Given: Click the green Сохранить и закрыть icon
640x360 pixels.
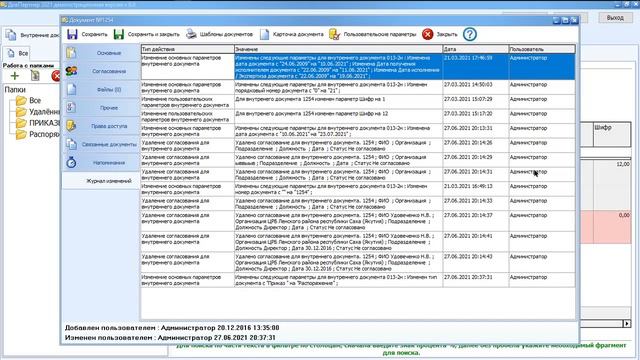Looking at the screenshot, I should coord(119,34).
